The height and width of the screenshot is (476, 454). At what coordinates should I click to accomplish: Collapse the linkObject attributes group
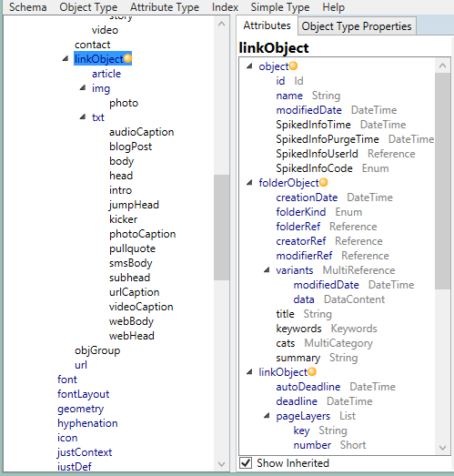[x=249, y=372]
